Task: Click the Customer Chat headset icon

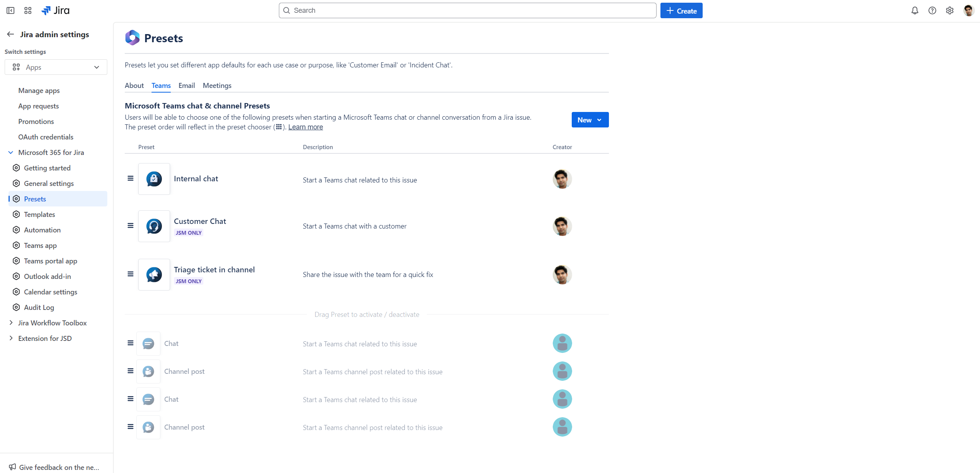Action: point(154,226)
